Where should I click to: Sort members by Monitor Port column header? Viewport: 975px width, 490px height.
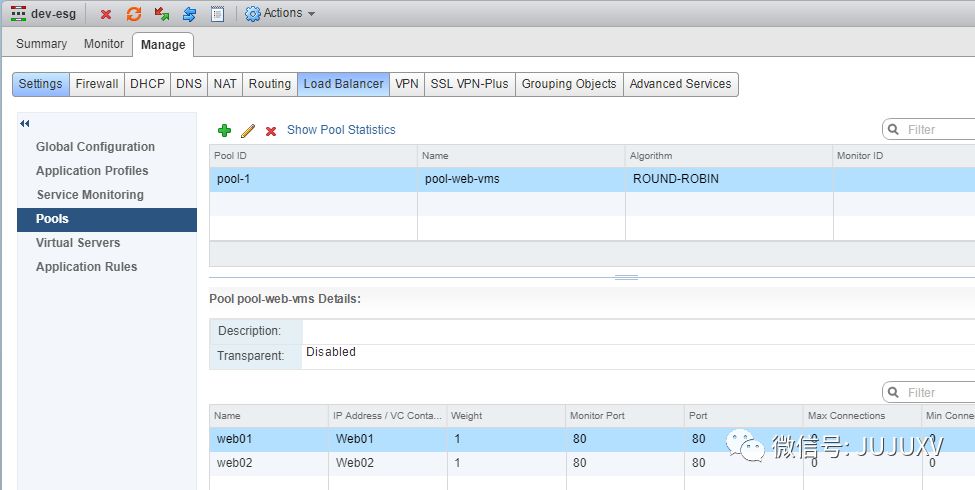point(625,415)
